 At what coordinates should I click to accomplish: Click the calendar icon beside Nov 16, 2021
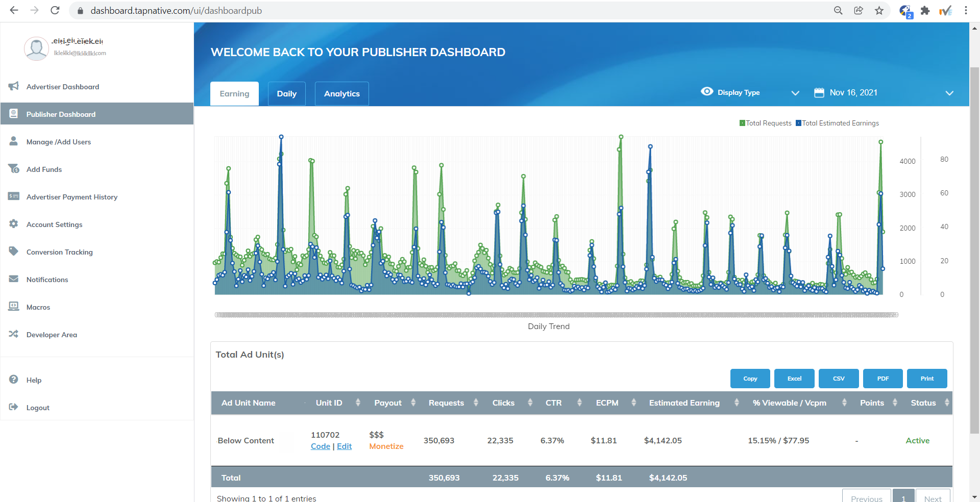click(x=819, y=92)
